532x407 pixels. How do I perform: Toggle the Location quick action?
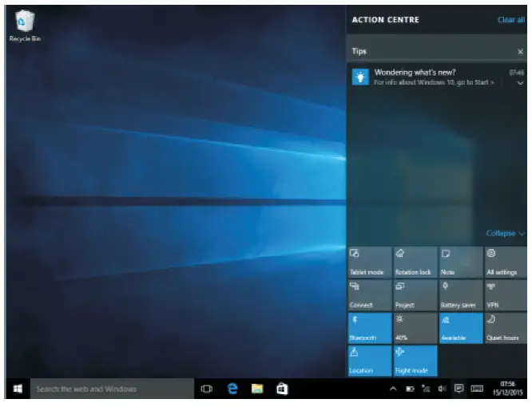369,360
